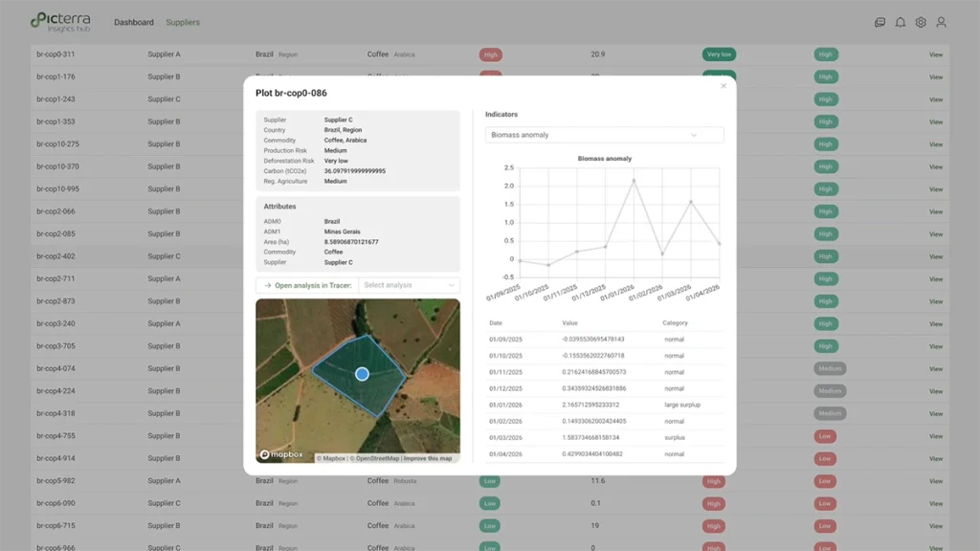Click View for row br-cop4-074
Screen dimensions: 980x551
[935, 368]
